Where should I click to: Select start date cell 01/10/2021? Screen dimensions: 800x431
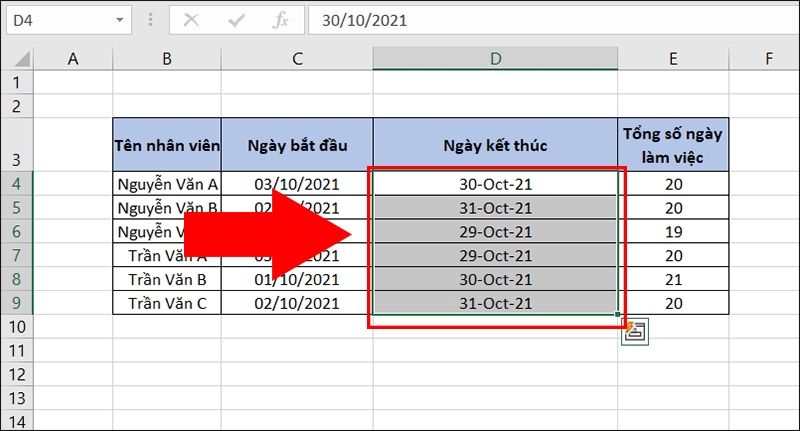(297, 279)
